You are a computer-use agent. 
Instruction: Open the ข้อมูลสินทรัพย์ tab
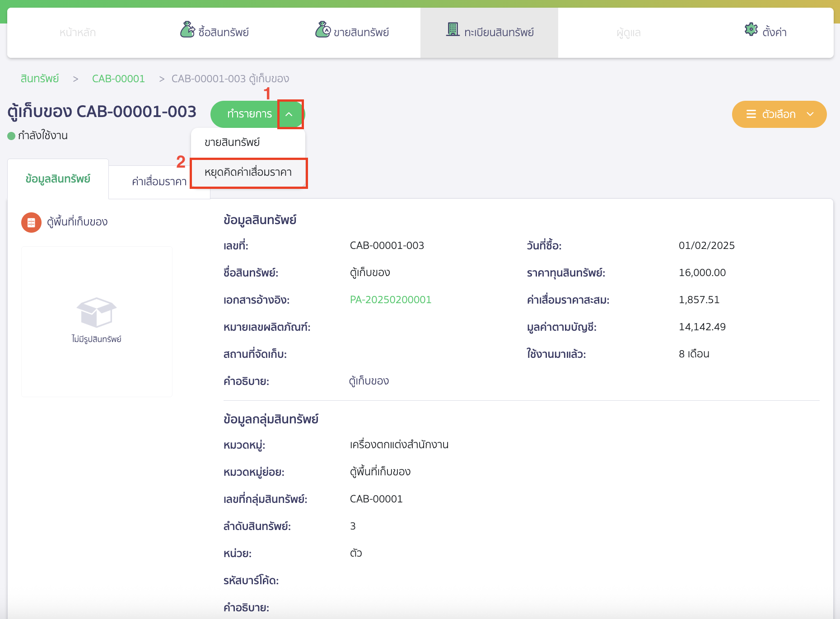58,179
